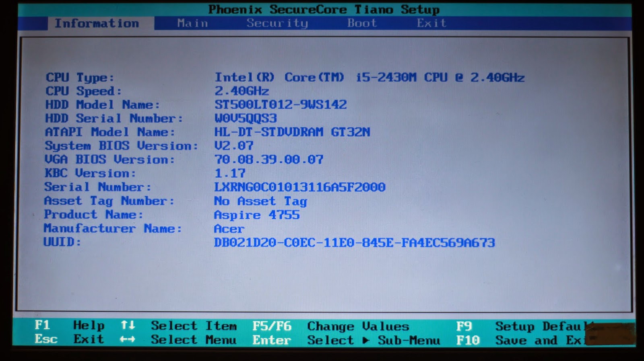This screenshot has height=361, width=644.
Task: Select the HL-DT-STDVDRAM GT32N value
Action: tap(292, 132)
